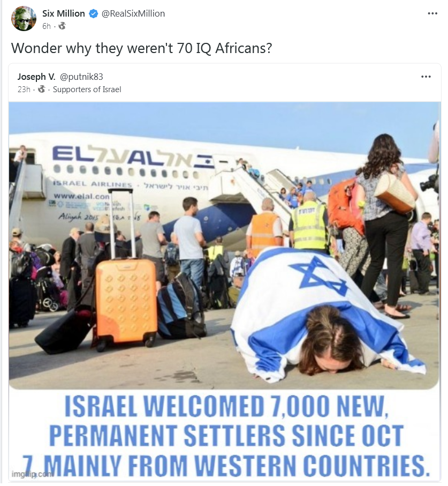Click the imgflip.com watermark on the image

pos(32,474)
